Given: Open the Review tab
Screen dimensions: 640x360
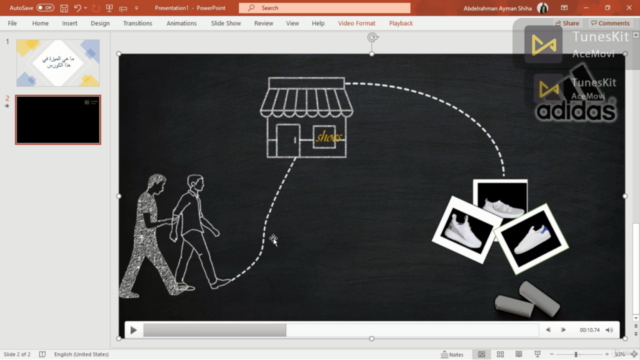Looking at the screenshot, I should point(264,23).
